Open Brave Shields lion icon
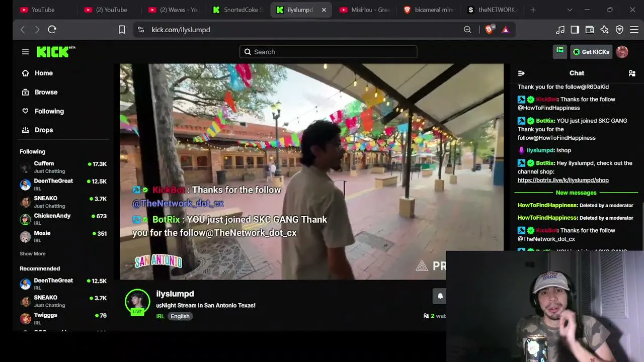 (489, 30)
